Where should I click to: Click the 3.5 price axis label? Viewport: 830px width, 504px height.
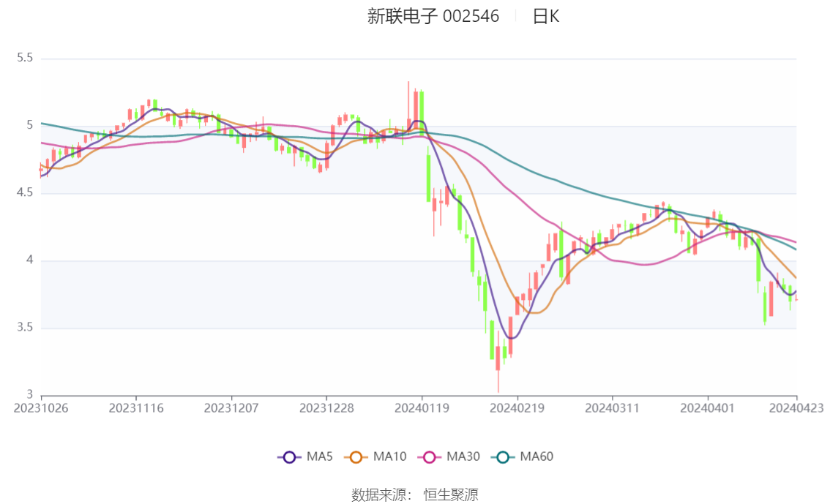[x=25, y=328]
